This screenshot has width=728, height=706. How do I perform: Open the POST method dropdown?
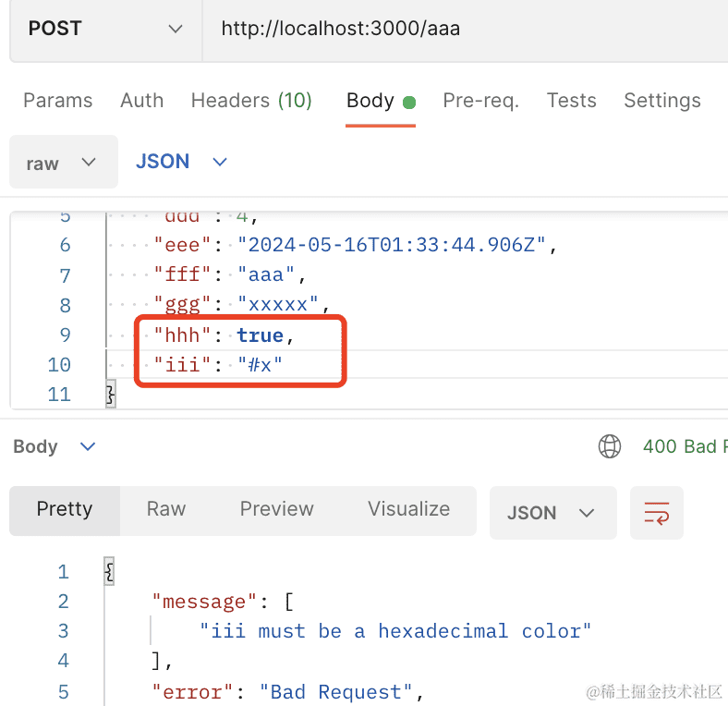pos(105,29)
